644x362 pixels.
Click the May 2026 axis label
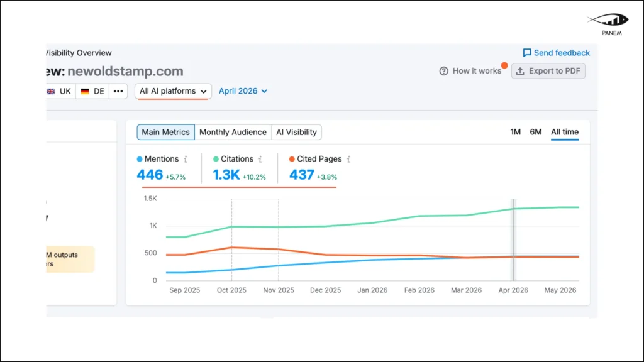[x=560, y=290]
